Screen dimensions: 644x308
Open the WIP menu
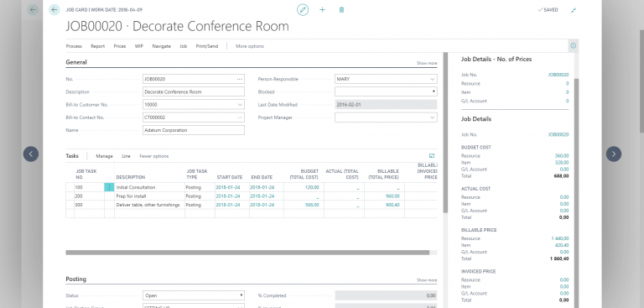pyautogui.click(x=139, y=46)
